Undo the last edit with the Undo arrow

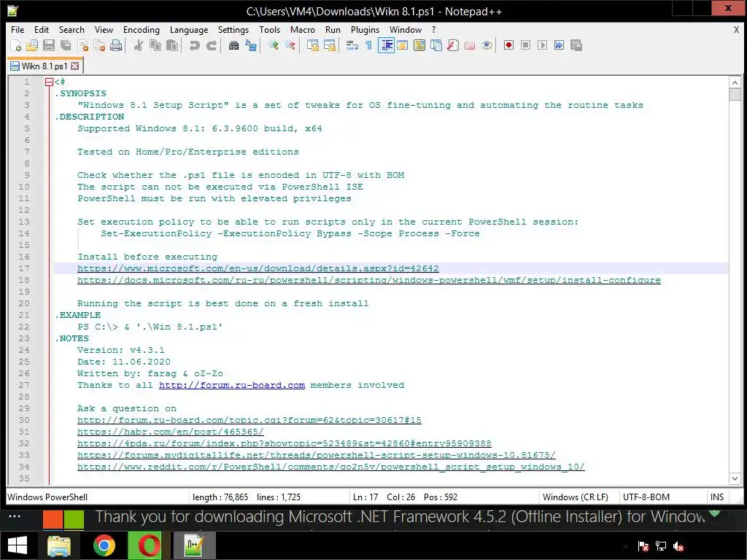pos(194,45)
